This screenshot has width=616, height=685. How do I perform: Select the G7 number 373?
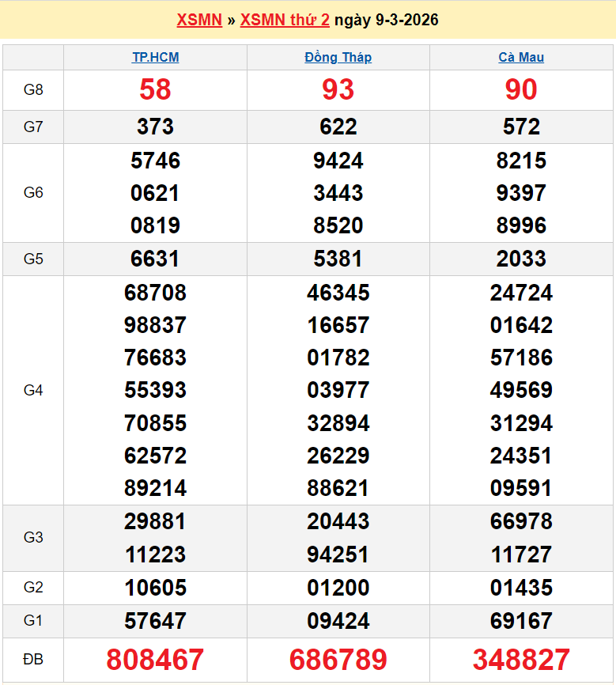point(155,127)
